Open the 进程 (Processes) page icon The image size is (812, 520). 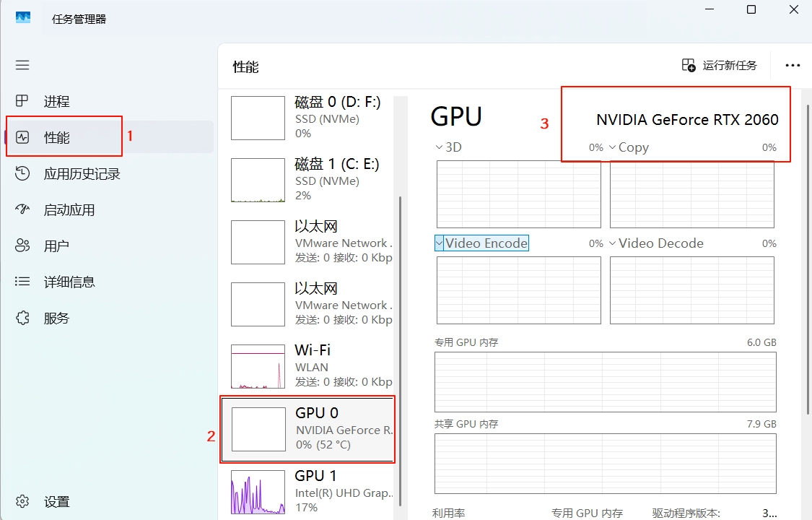tap(22, 101)
